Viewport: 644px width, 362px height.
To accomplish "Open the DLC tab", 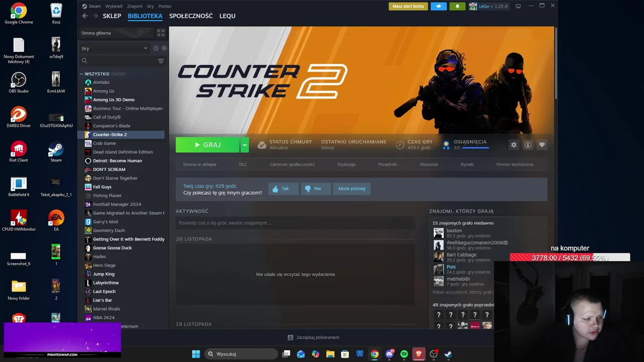I will [243, 164].
